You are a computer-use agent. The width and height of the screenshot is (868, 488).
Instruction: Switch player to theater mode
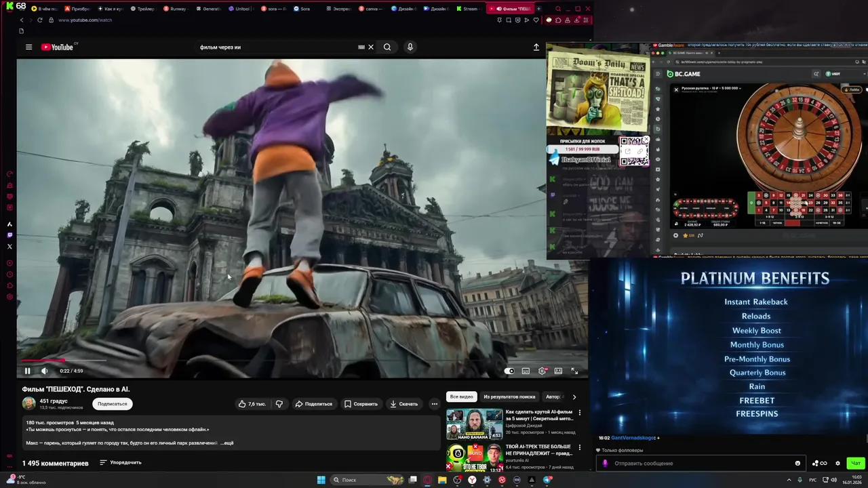click(x=558, y=371)
